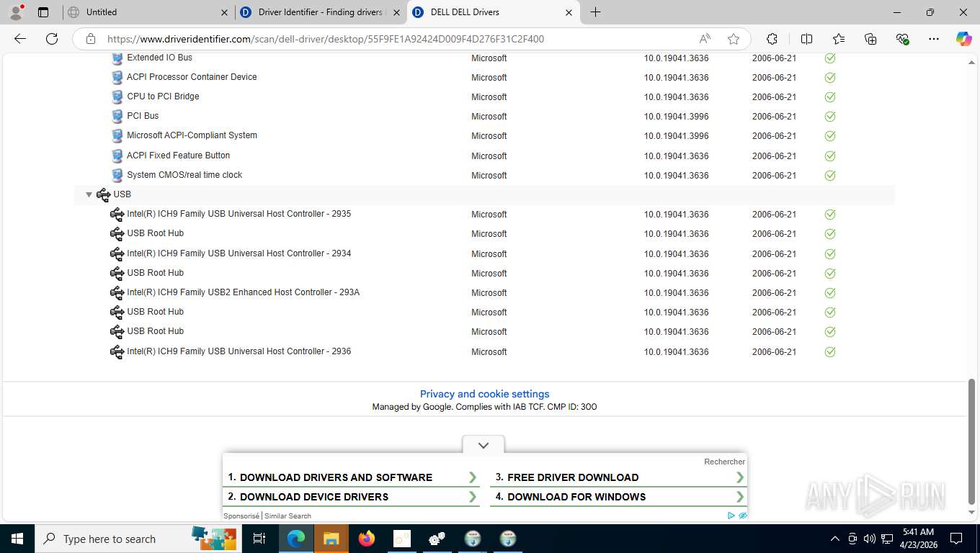Screen dimensions: 980x553
Task: Open the Collections icon
Action: [x=870, y=39]
